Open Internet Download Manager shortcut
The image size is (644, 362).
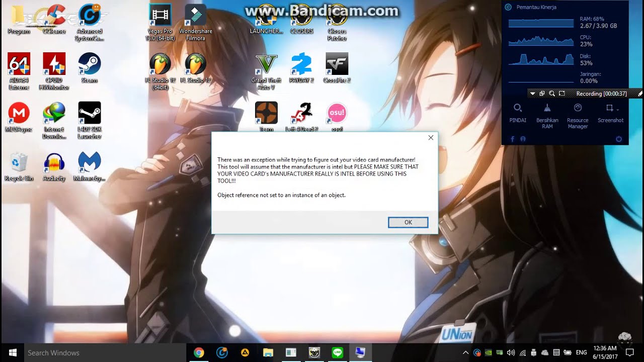coord(54,121)
